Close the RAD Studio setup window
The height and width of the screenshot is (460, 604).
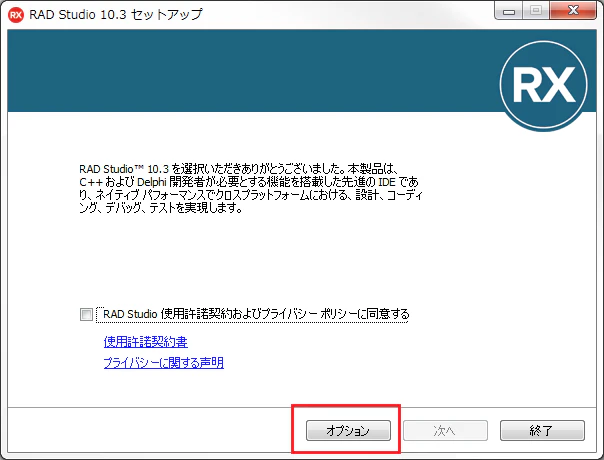pyautogui.click(x=573, y=11)
